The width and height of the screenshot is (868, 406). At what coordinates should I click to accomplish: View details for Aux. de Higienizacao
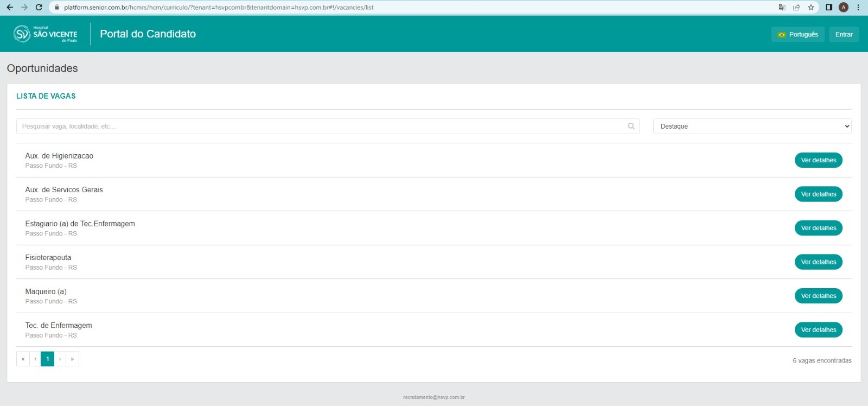(x=818, y=160)
